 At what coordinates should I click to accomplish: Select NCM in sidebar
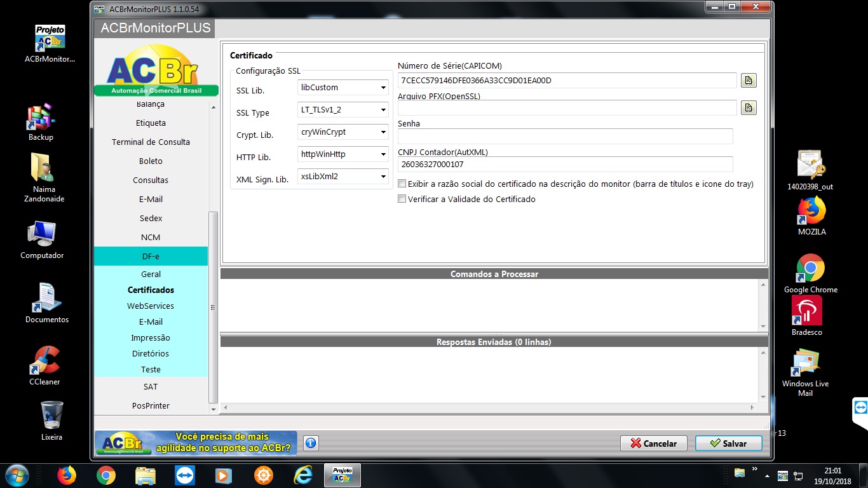tap(151, 237)
